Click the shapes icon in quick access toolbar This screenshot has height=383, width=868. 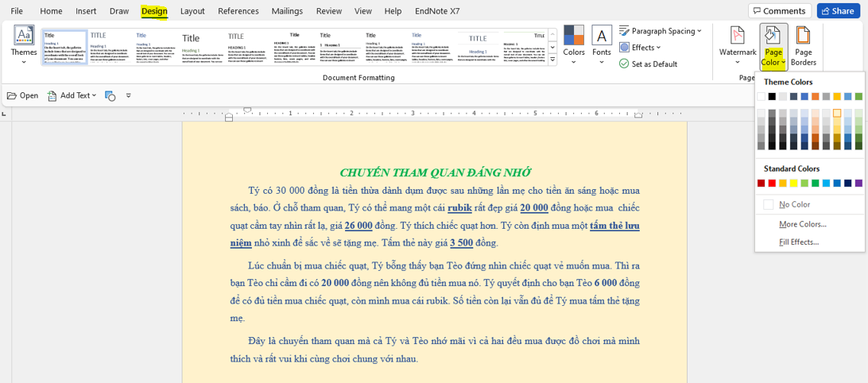pos(110,95)
